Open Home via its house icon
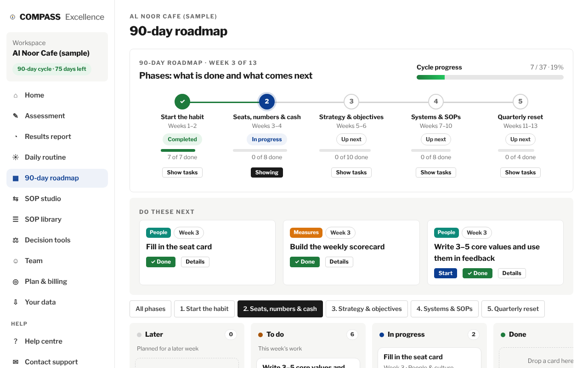This screenshot has height=368, width=588. pos(16,95)
